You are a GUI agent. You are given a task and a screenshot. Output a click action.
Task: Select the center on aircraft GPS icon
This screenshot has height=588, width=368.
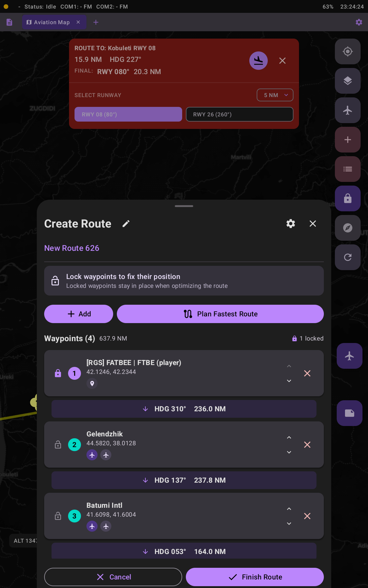click(347, 51)
